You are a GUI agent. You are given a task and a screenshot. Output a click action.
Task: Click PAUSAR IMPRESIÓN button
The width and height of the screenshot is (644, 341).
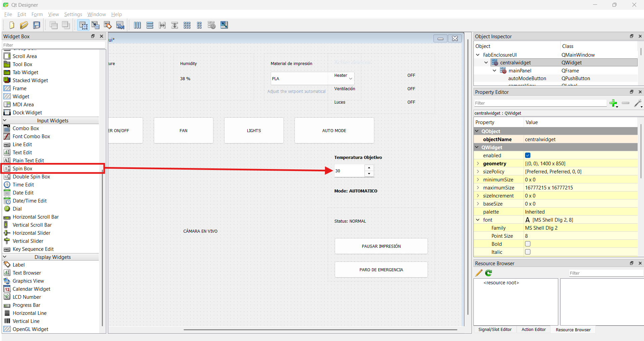point(381,246)
